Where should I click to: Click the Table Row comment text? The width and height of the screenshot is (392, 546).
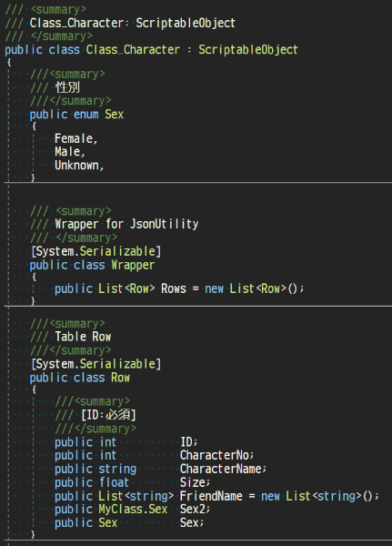(x=83, y=337)
